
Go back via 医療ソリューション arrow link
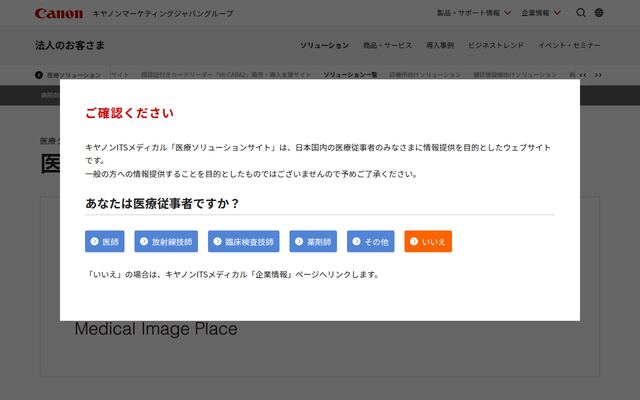coord(68,75)
